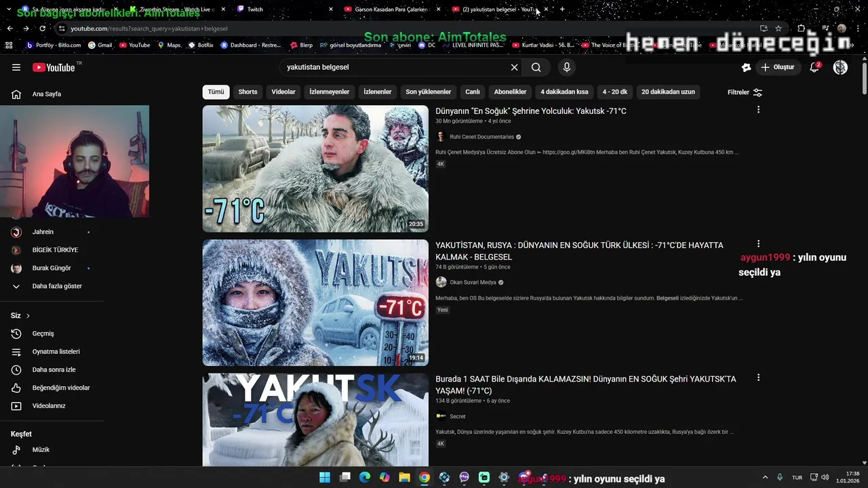Open the Windows Start button
This screenshot has width=868, height=488.
pyautogui.click(x=325, y=478)
